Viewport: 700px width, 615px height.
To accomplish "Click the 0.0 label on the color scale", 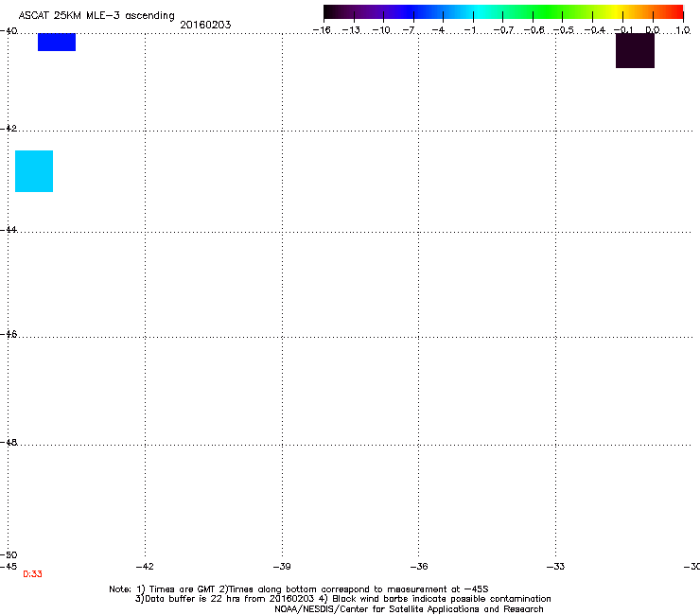I will coord(653,30).
